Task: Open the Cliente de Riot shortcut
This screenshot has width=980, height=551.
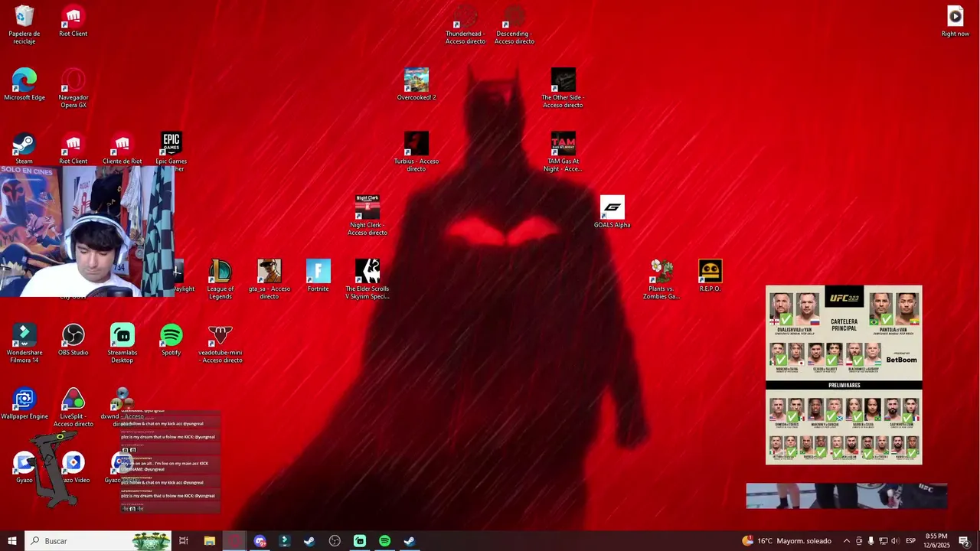Action: coord(122,148)
